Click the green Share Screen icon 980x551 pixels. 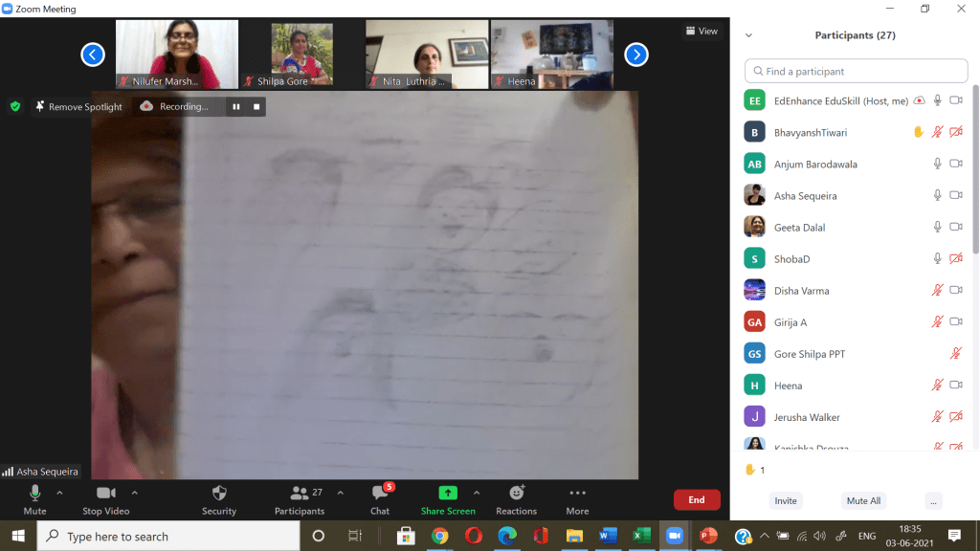[448, 493]
